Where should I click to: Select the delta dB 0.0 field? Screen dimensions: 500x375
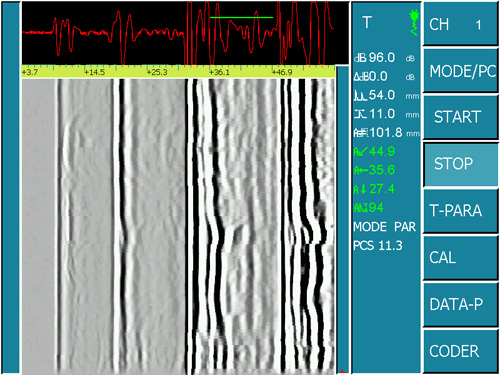pos(384,77)
